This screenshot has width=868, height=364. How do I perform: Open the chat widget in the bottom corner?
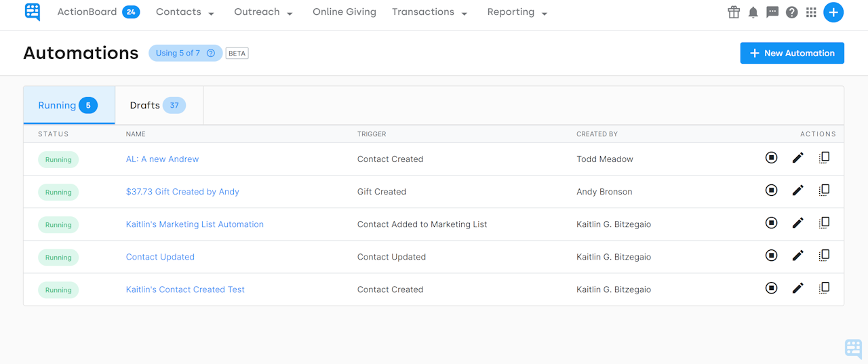pos(853,349)
